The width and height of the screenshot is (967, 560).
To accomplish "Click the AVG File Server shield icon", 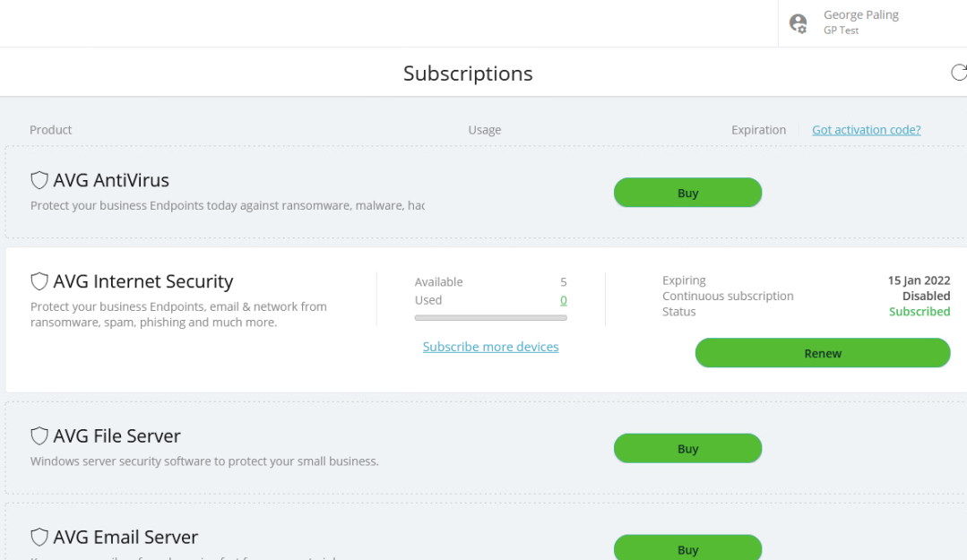I will (x=39, y=436).
